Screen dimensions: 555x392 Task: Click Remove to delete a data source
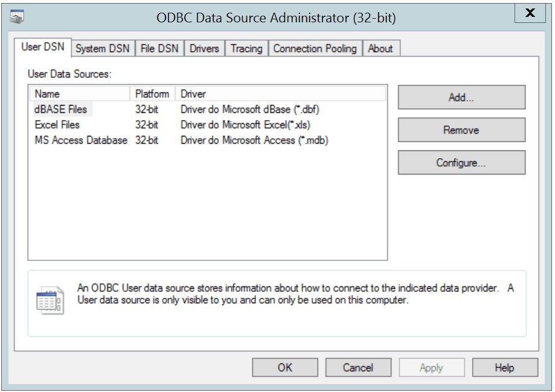461,129
